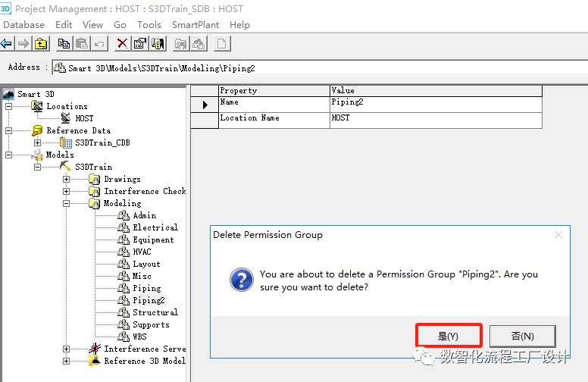Expand the Reference 3D Model node
Screen dimensions: 588x382
click(x=67, y=361)
